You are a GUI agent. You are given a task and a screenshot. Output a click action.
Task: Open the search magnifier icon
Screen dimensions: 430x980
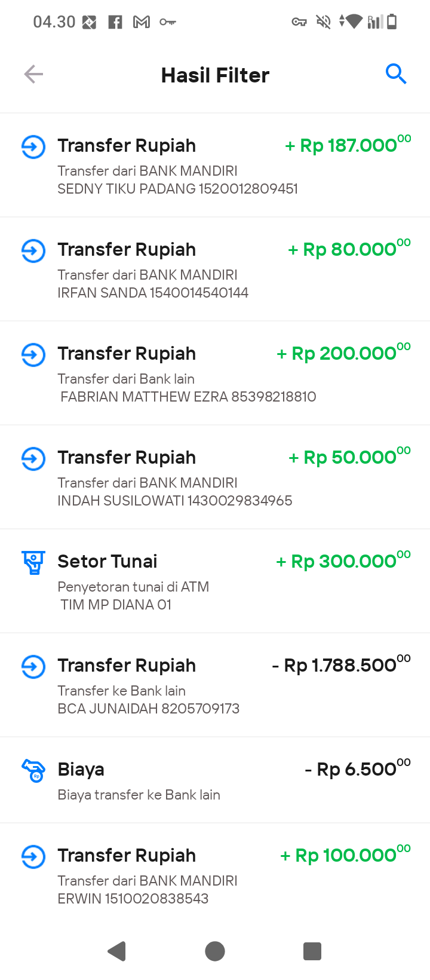(396, 74)
